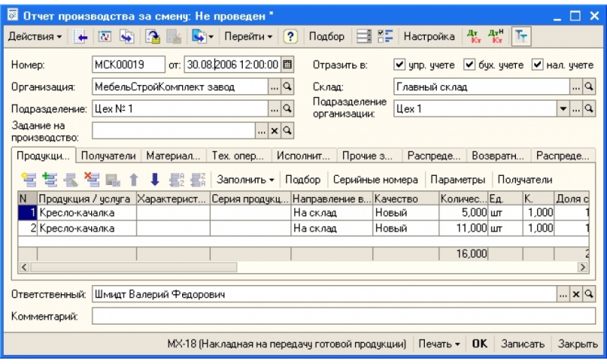Open magnifier icon beside Главный склад
This screenshot has width=607, height=364.
[588, 87]
